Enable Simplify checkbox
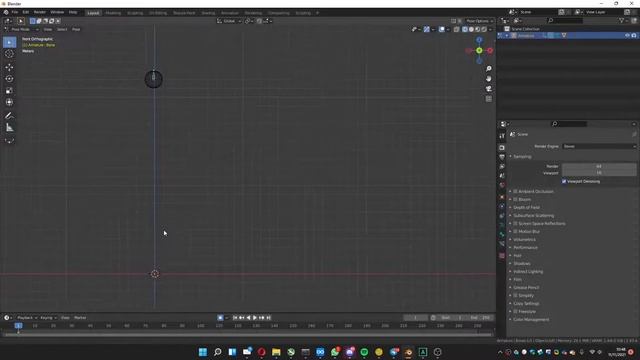The image size is (640, 360). click(x=516, y=296)
